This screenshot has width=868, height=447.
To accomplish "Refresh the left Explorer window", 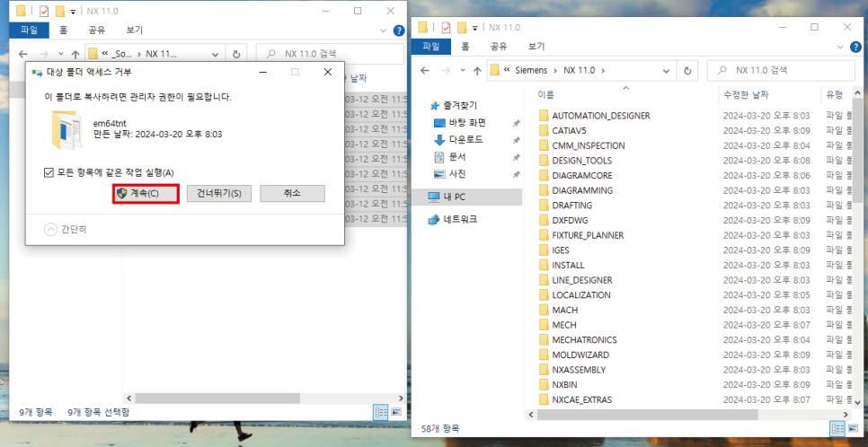I will 236,54.
